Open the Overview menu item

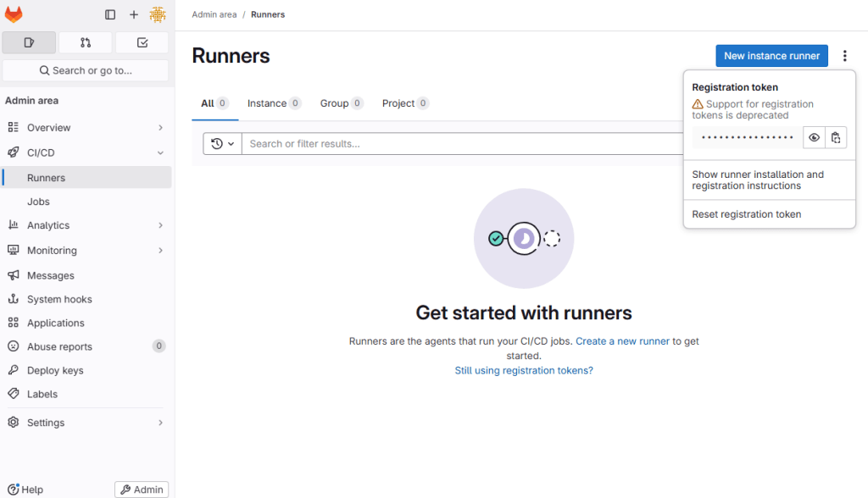point(86,127)
